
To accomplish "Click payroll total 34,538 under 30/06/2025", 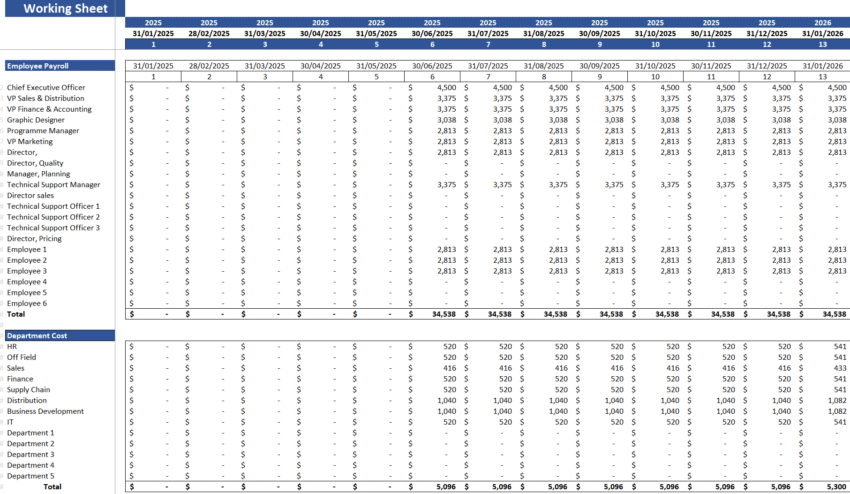I will (443, 314).
